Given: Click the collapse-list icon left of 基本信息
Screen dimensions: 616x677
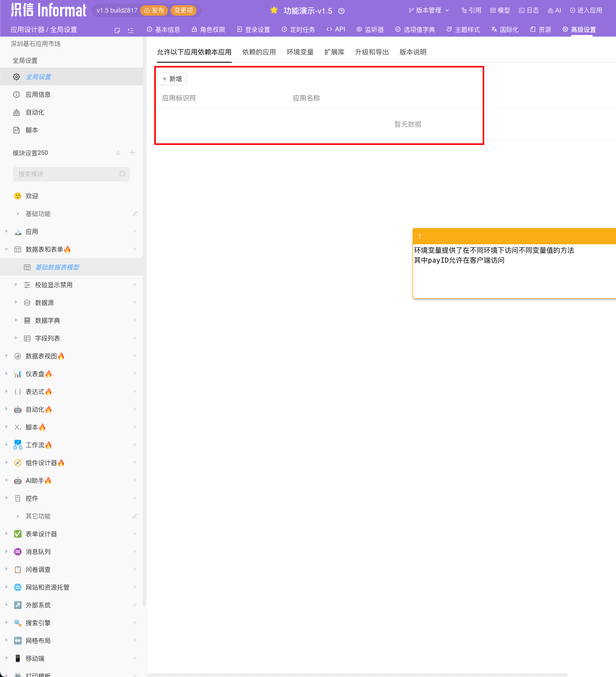Looking at the screenshot, I should (x=130, y=30).
